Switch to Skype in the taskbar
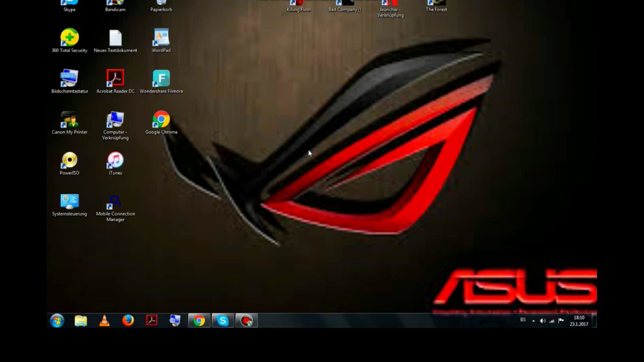 223,321
